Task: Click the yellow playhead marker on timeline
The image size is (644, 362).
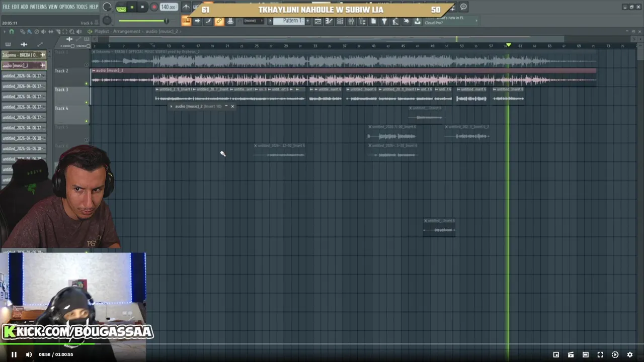Action: point(508,45)
